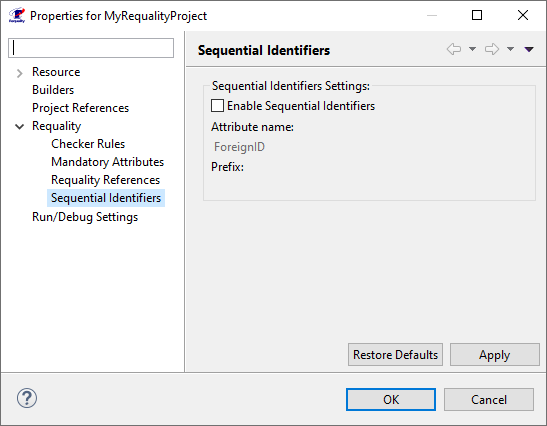
Task: Open the Checker Rules page
Action: coord(88,144)
